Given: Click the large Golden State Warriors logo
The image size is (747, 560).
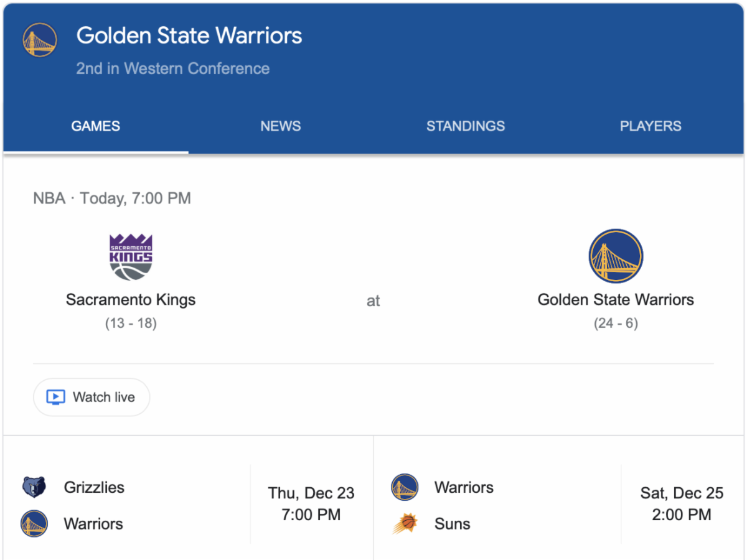Looking at the screenshot, I should 616,256.
